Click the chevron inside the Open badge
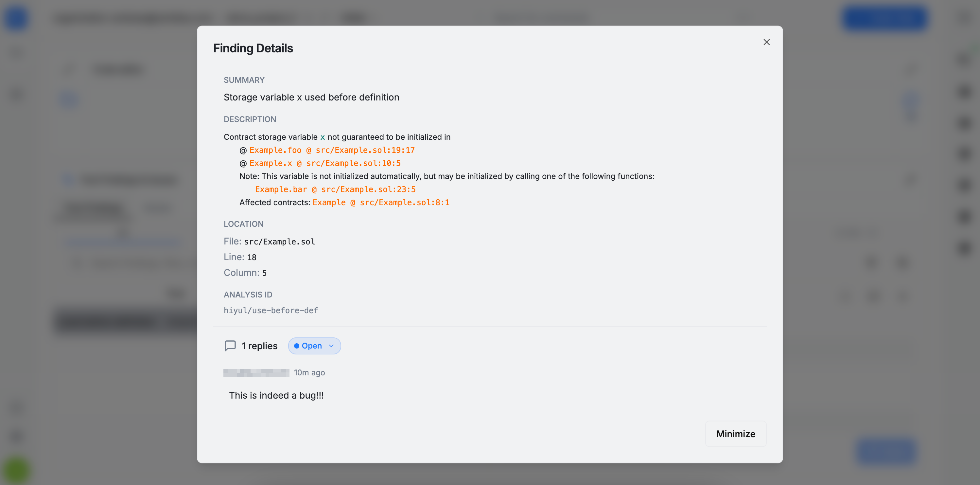 [331, 346]
